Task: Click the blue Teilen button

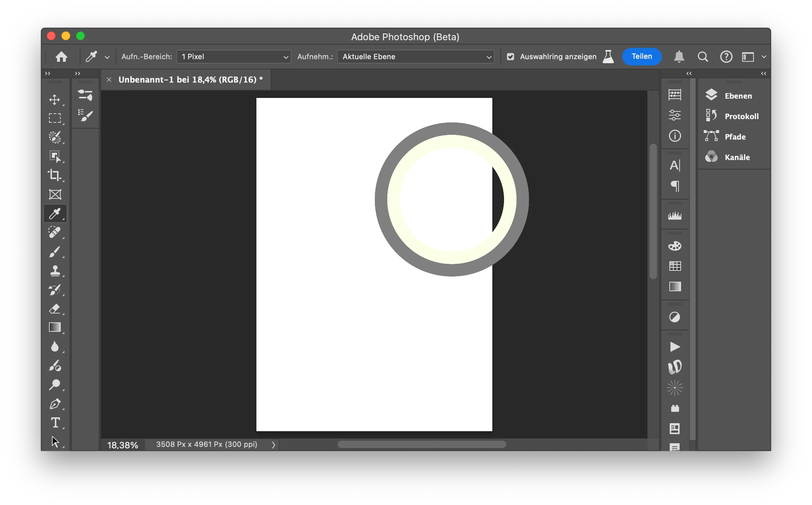Action: (642, 57)
